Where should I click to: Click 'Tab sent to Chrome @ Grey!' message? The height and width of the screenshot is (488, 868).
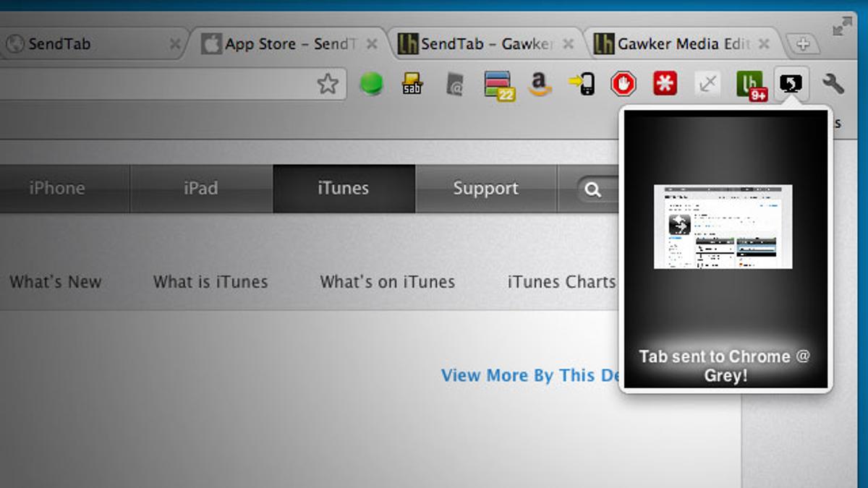tap(725, 366)
